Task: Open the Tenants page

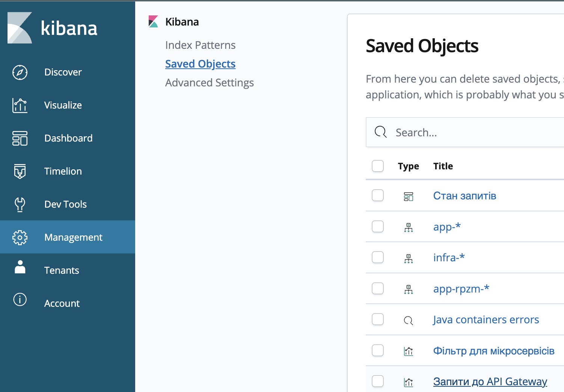Action: (68, 270)
